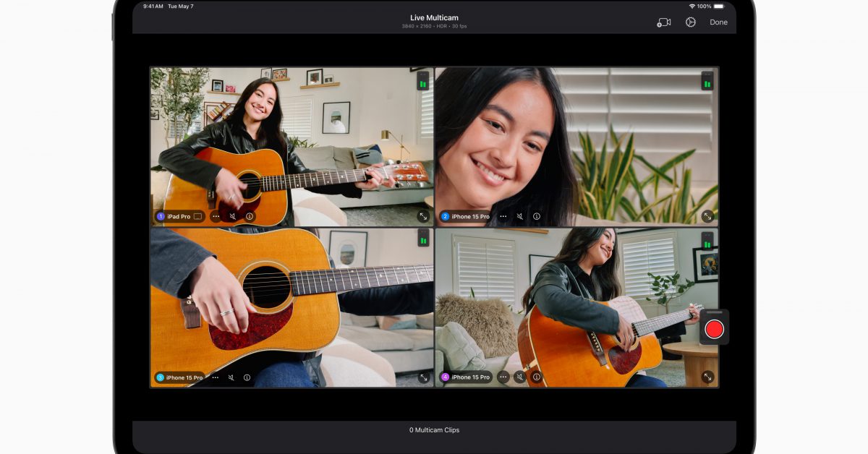Tap audio level meter on camera 2 feed
Viewport: 868px width, 454px height.
click(707, 80)
